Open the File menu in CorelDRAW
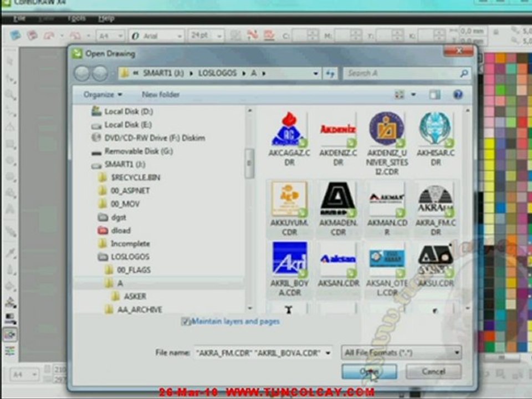This screenshot has height=399, width=532. coord(19,18)
